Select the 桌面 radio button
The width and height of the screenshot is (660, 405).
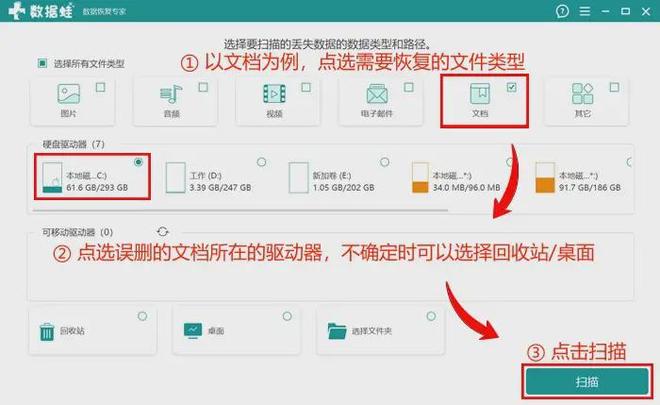pyautogui.click(x=287, y=316)
